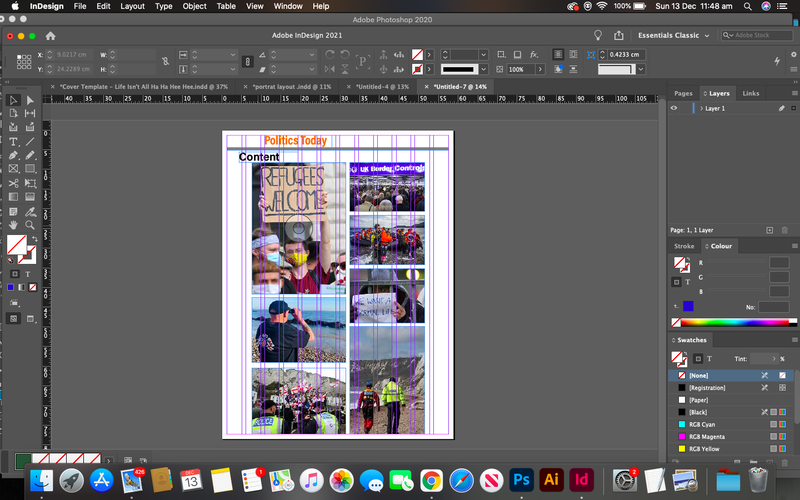Click the Refugees Welcome image on the page
The height and width of the screenshot is (500, 800).
point(298,228)
